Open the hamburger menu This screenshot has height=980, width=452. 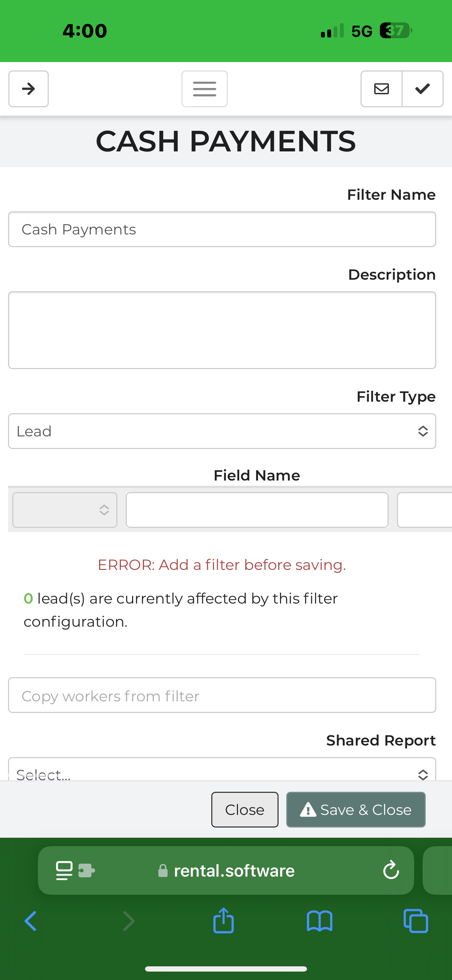(204, 89)
